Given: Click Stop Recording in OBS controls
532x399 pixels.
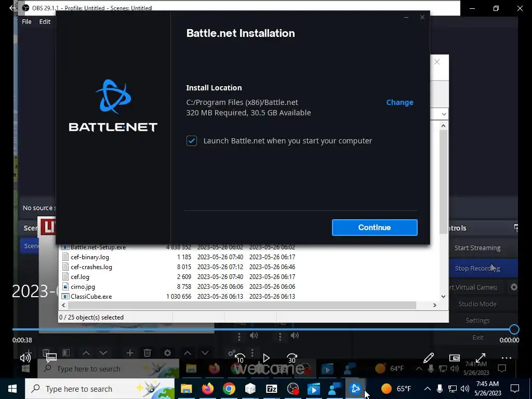Looking at the screenshot, I should point(477,269).
